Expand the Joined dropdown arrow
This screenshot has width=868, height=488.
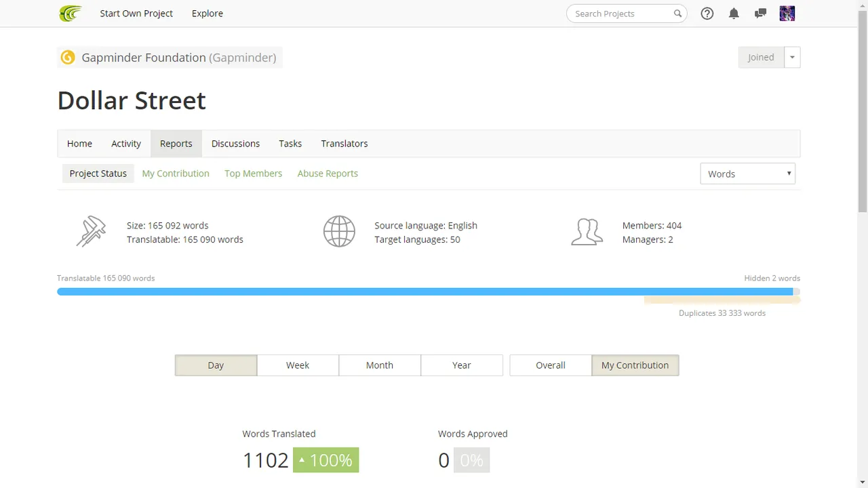792,58
